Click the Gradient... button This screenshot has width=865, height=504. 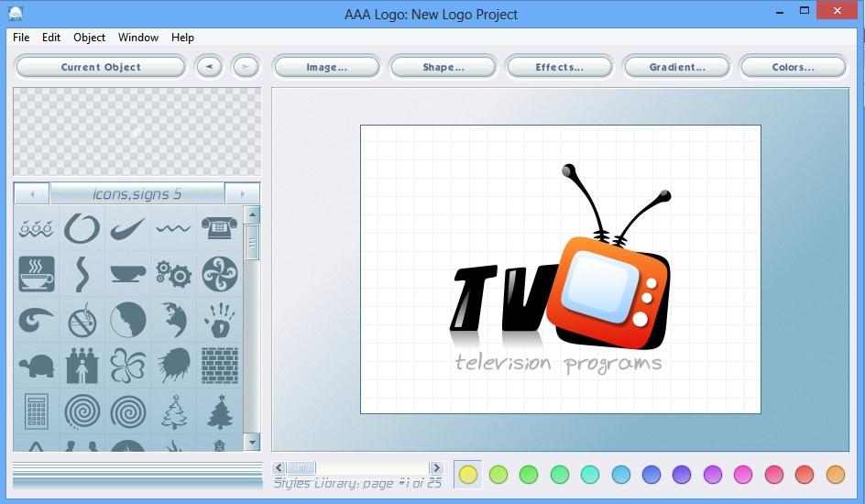(676, 67)
